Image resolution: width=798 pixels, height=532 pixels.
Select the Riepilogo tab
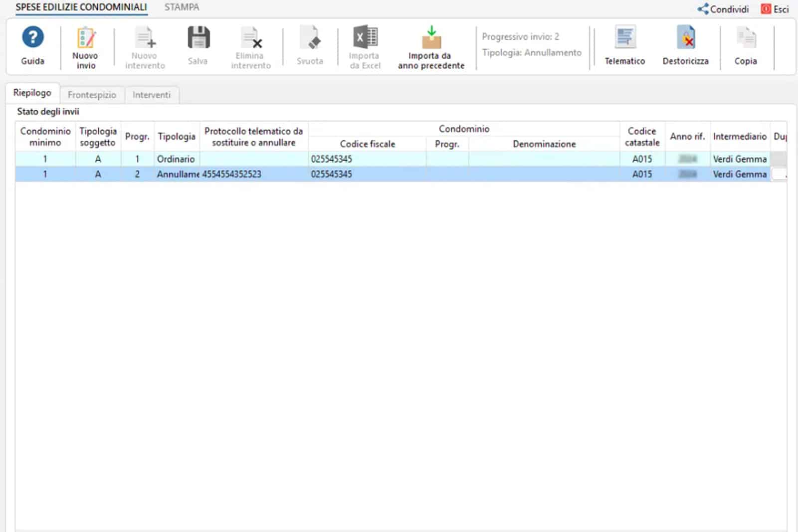pyautogui.click(x=32, y=93)
